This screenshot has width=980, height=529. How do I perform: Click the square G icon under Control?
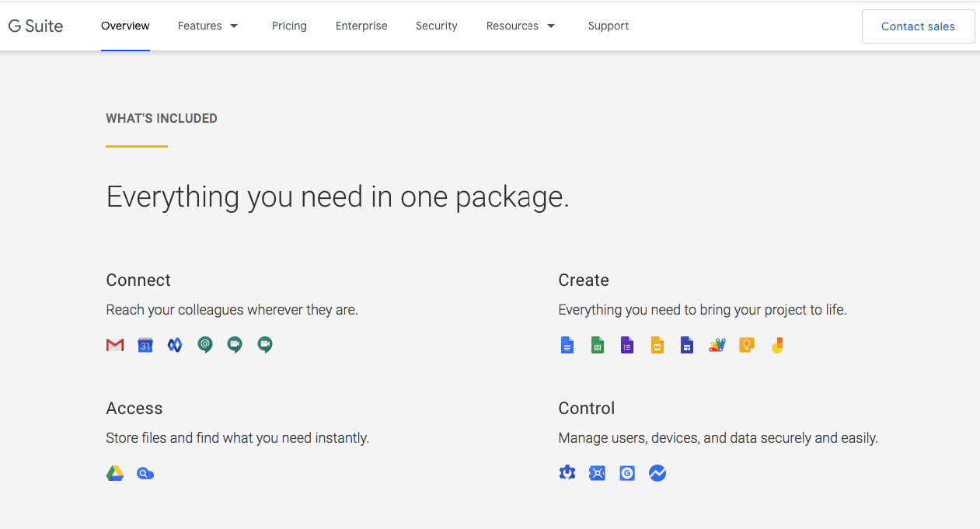627,473
